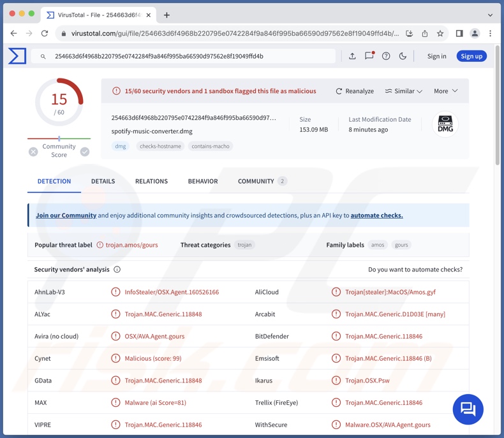Click the Sign up button
Image resolution: width=504 pixels, height=438 pixels.
point(471,56)
